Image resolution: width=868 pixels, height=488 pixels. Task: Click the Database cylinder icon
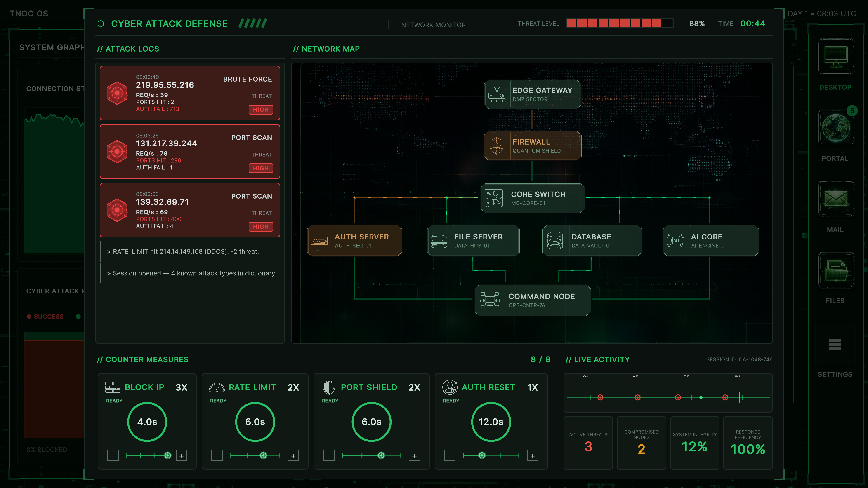tap(555, 240)
